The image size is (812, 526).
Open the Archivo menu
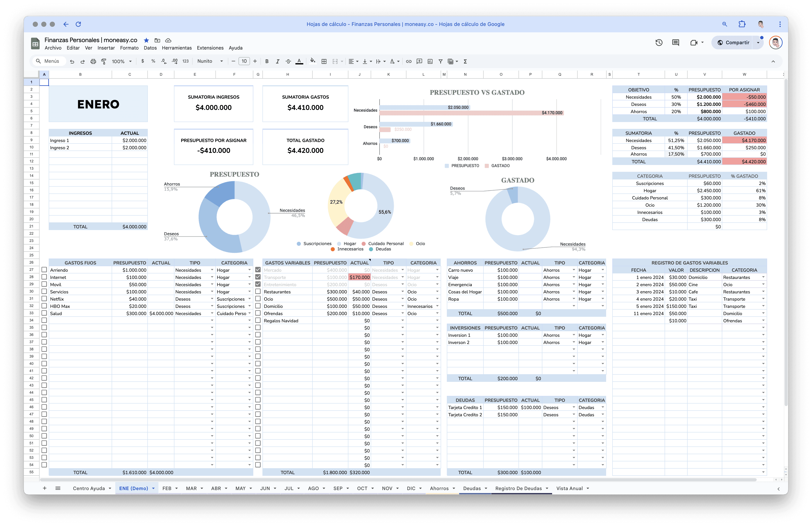[x=53, y=48]
